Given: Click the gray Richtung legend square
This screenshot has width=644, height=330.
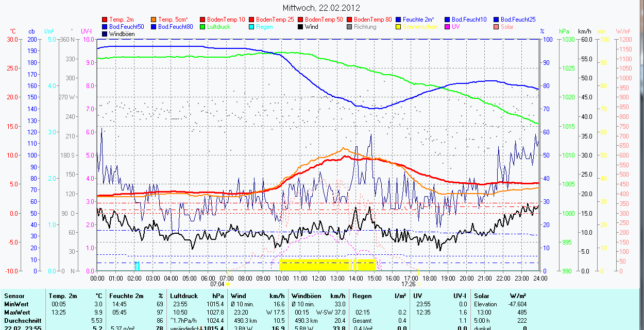Looking at the screenshot, I should tap(350, 27).
